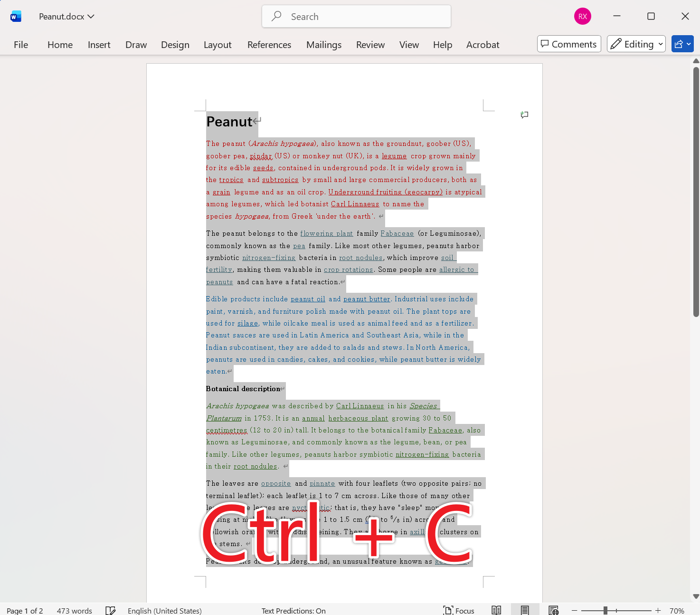Open the Editing mode dropdown
The width and height of the screenshot is (700, 615).
tap(660, 44)
